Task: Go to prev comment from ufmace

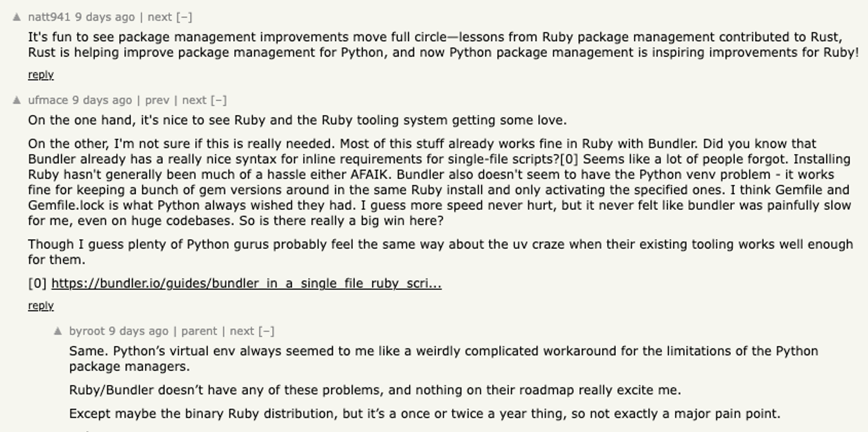Action: pyautogui.click(x=157, y=100)
